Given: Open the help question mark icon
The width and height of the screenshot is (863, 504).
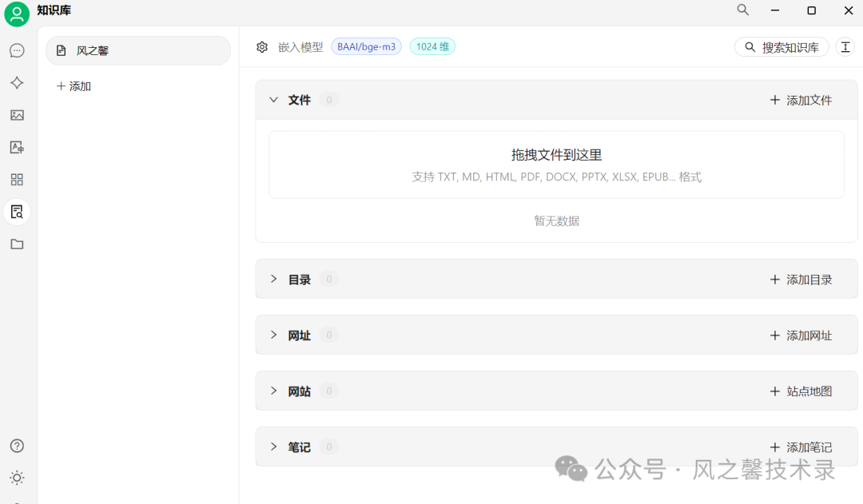Looking at the screenshot, I should point(17,446).
